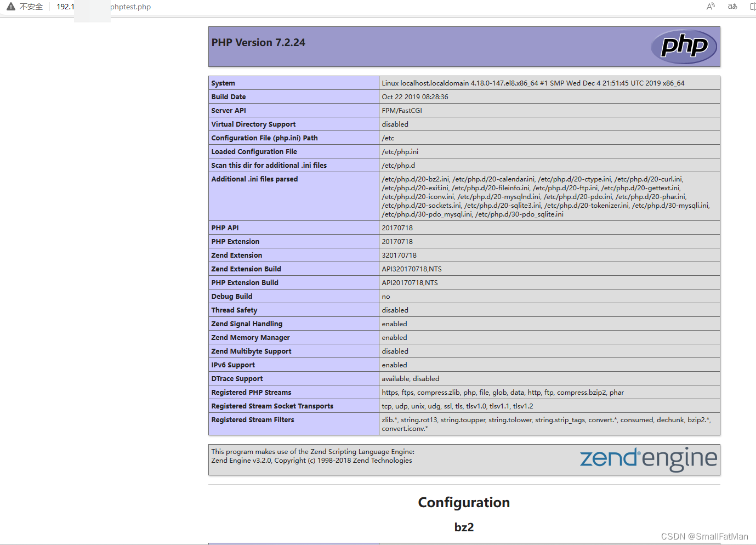This screenshot has width=756, height=545.
Task: Click the Zend Memory Manager label
Action: (251, 337)
